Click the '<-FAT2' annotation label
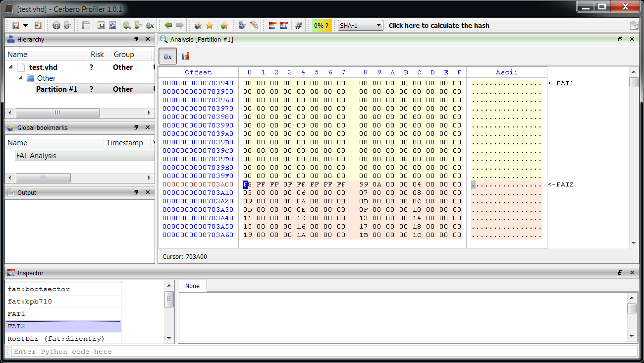This screenshot has width=644, height=363. click(x=561, y=184)
